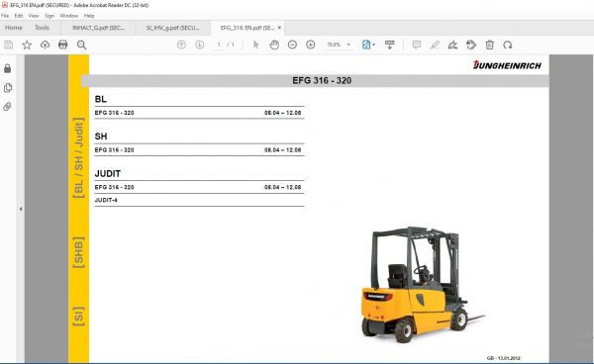Activate the Hand pan tool
Screen dimensions: 594x364
tap(274, 45)
